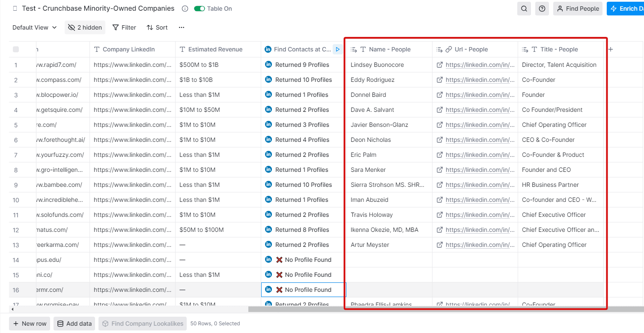Viewport: 644px width, 333px height.
Task: Select the Eric Palm name cell
Action: (389, 155)
